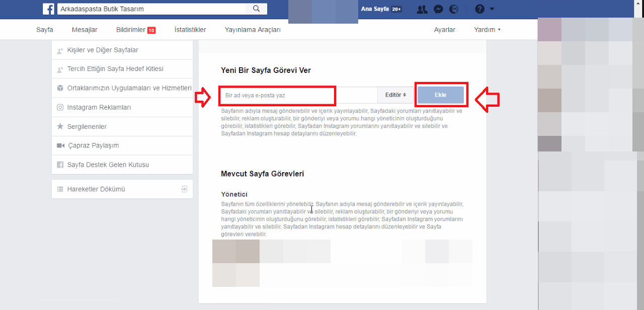Open the Bildirimler tab
The width and height of the screenshot is (644, 310).
(136, 30)
